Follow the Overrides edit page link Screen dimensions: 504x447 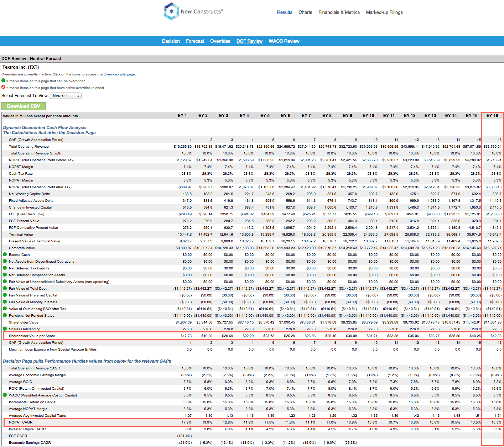[x=119, y=74]
